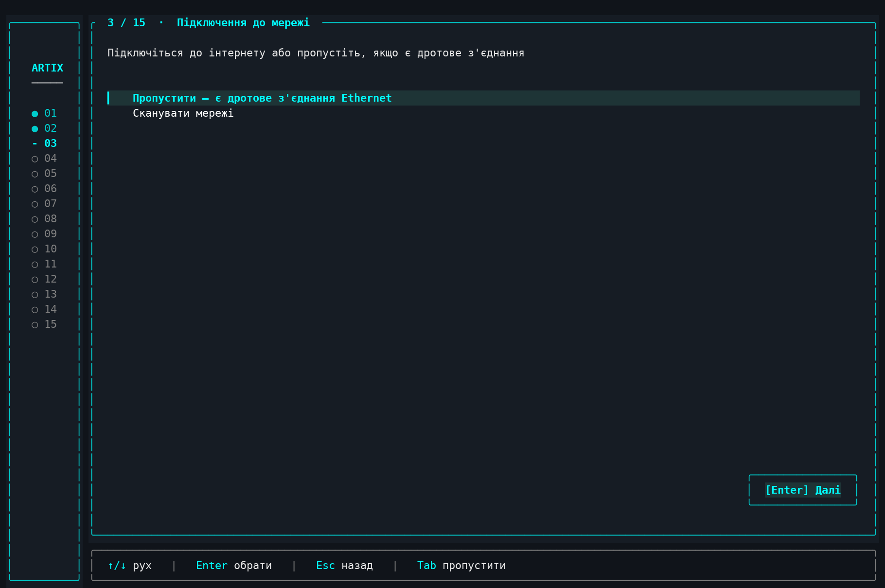Jump to step 11 in sidebar
This screenshot has height=588, width=885.
tap(44, 264)
